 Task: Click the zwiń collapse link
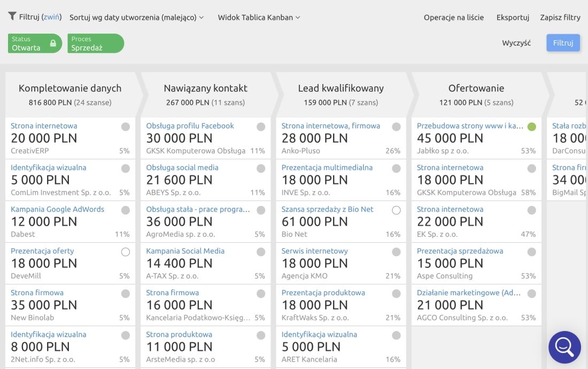click(51, 17)
